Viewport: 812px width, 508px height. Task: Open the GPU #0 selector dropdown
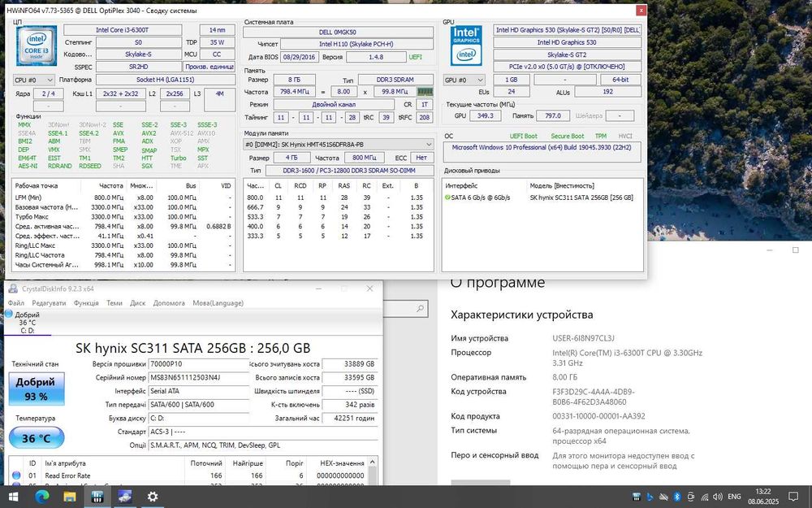pyautogui.click(x=464, y=80)
